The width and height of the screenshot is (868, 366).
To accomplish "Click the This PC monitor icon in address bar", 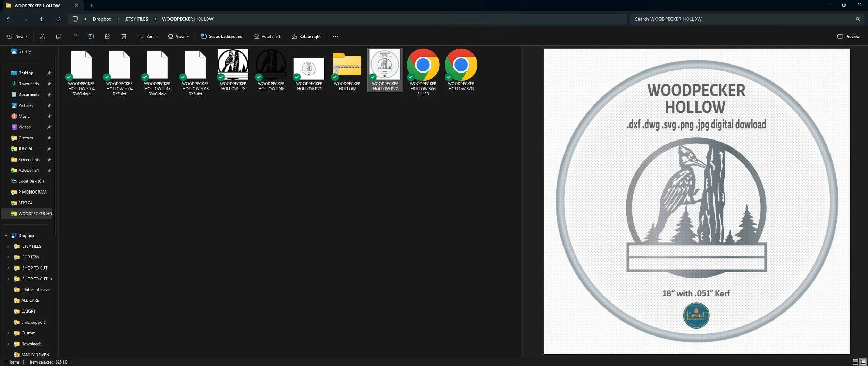I will pos(75,19).
